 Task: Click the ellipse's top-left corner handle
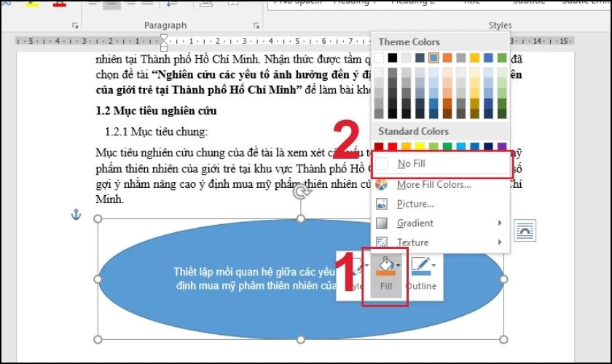point(98,219)
